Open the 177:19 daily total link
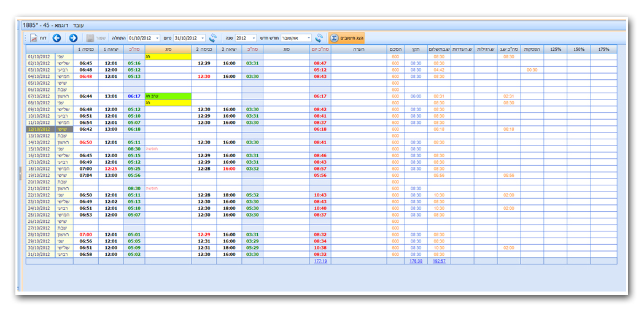The height and width of the screenshot is (313, 644). (x=320, y=261)
